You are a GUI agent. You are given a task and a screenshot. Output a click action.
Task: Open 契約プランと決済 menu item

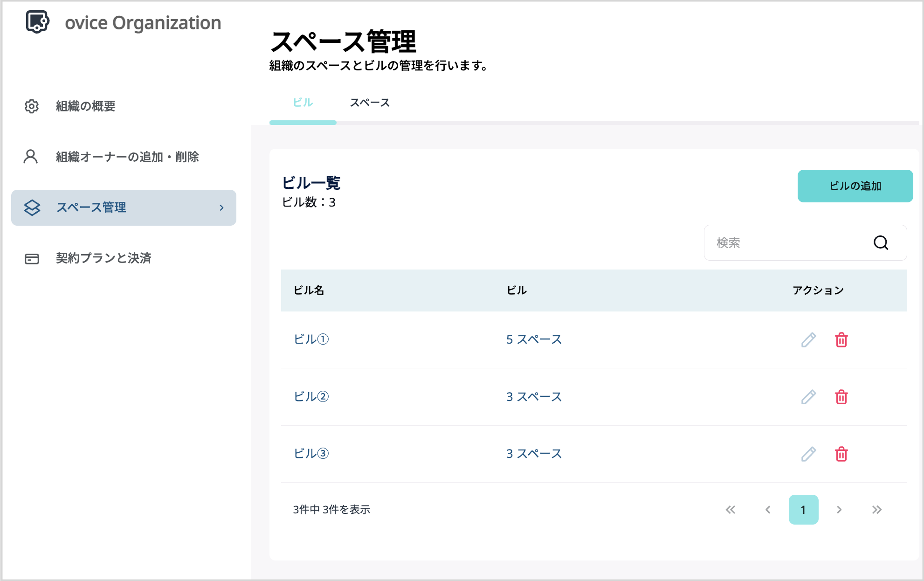click(103, 258)
